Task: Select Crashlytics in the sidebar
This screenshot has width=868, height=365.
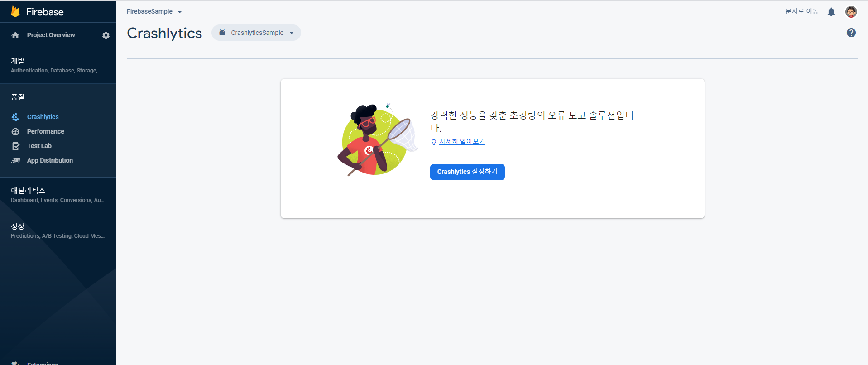Action: (x=43, y=117)
